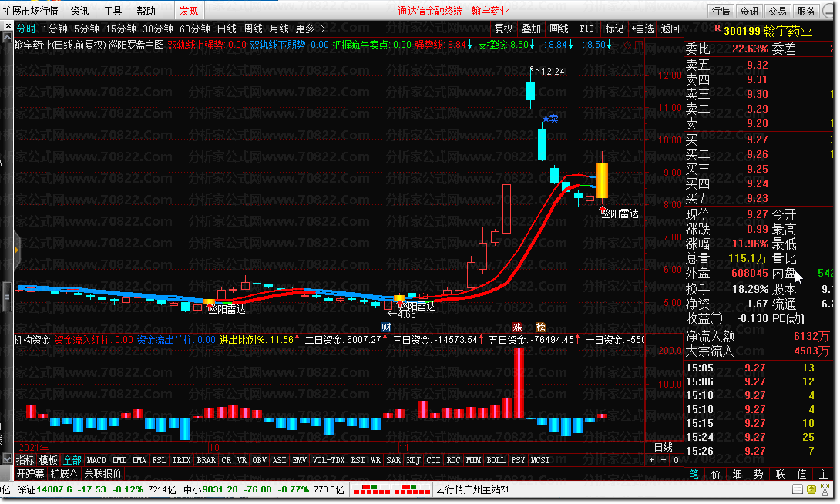Select the 全部 indicator category
Image resolution: width=840 pixels, height=504 pixels.
72,460
